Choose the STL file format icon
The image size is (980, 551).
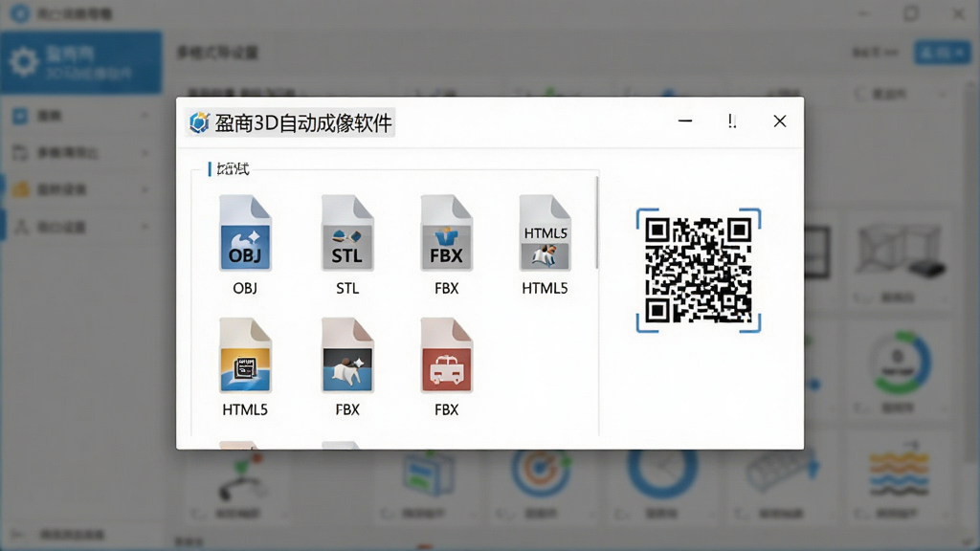[347, 232]
